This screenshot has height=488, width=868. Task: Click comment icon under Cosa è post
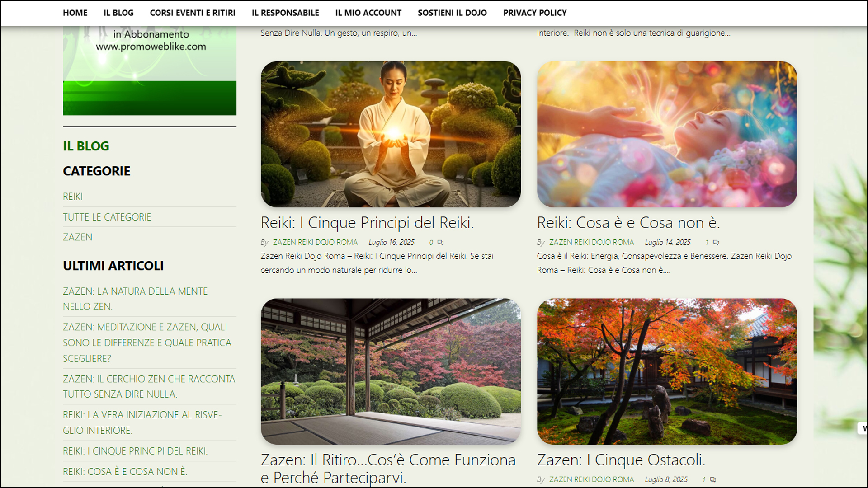[x=716, y=243]
